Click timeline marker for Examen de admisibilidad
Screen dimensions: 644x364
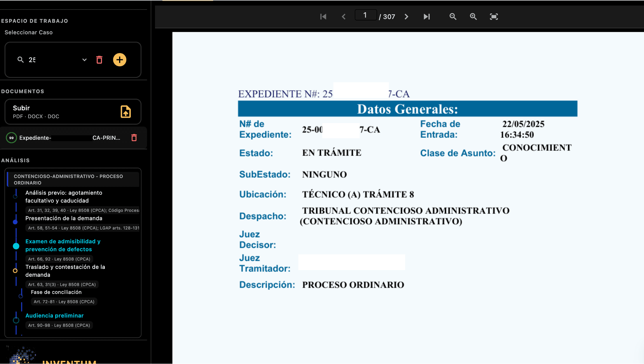[16, 246]
